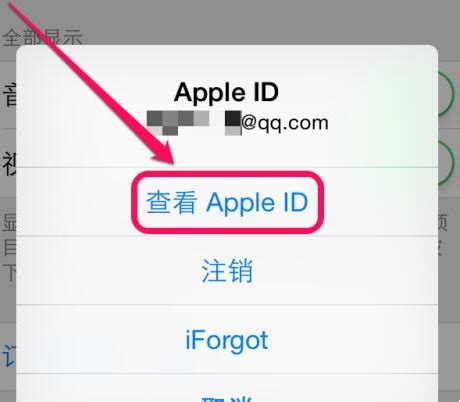Screen dimensions: 460x402
Task: Tap the 查看 Apple ID option
Action: 227,203
